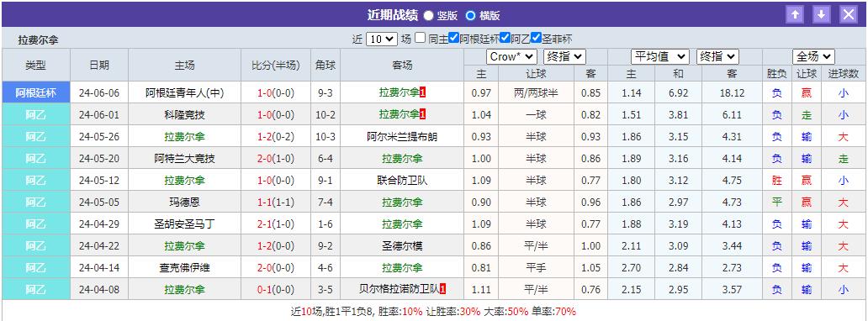The height and width of the screenshot is (321, 868).
Task: Open team 联合防卫队
Action: (x=402, y=181)
